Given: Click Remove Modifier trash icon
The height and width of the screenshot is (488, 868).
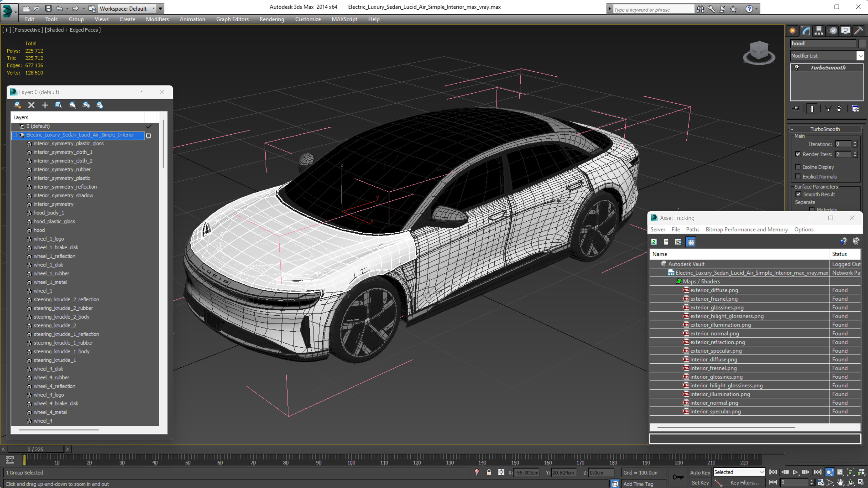Looking at the screenshot, I should pos(839,109).
